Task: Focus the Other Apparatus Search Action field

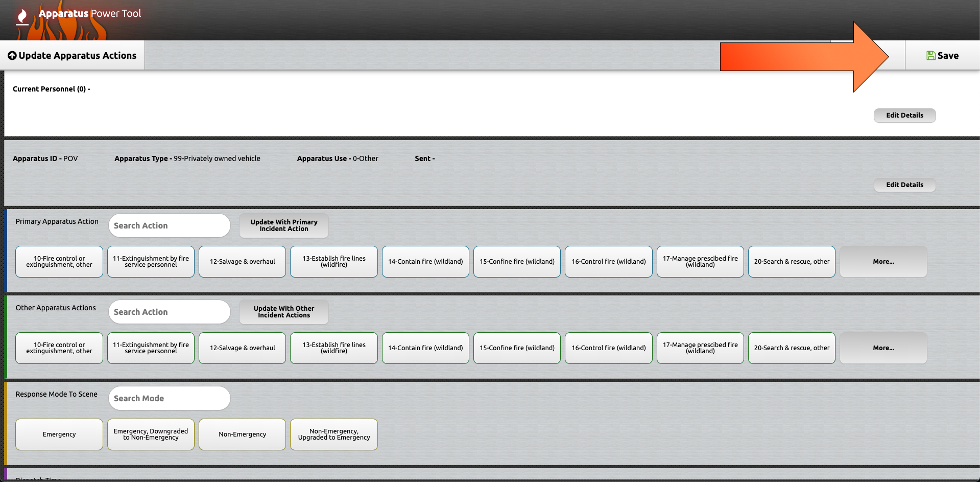Action: pos(169,312)
